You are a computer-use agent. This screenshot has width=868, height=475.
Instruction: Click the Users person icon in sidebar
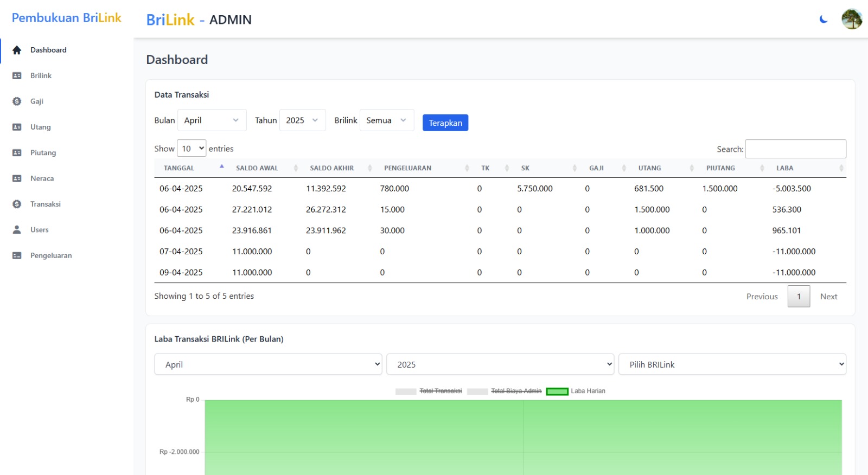coord(17,230)
